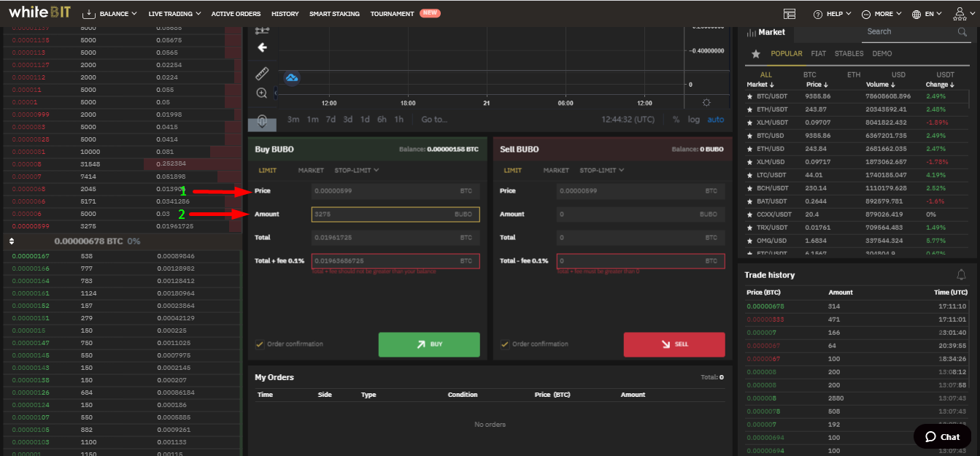This screenshot has width=980, height=456.
Task: Select the ruler measure tool
Action: (x=262, y=73)
